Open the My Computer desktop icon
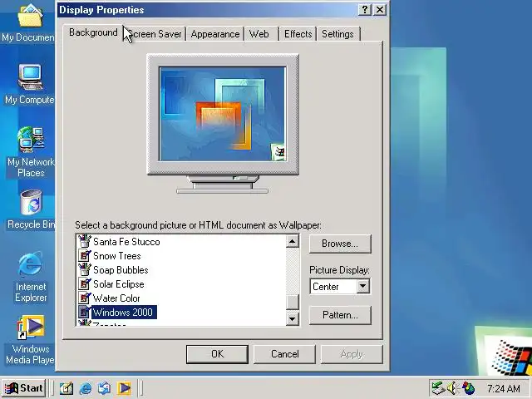Image resolution: width=532 pixels, height=399 pixels. point(31,77)
